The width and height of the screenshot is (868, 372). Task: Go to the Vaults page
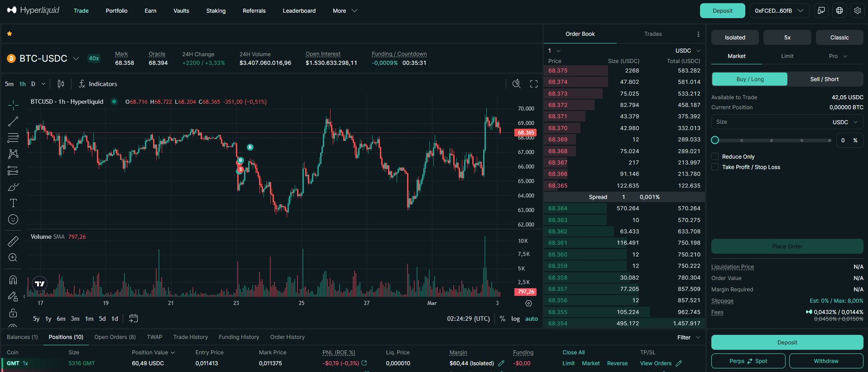(x=181, y=10)
